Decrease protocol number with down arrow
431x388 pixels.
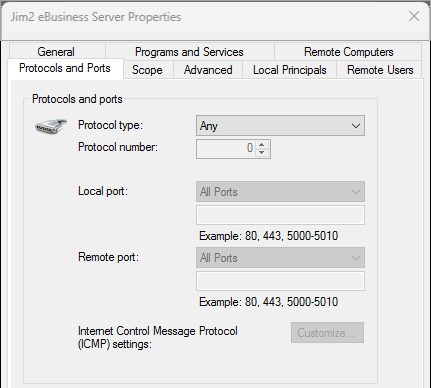click(x=262, y=152)
